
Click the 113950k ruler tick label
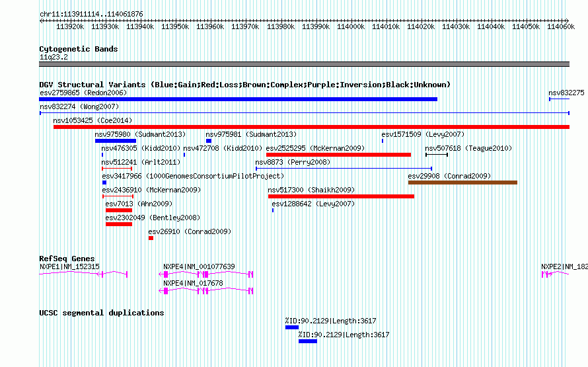(x=175, y=26)
